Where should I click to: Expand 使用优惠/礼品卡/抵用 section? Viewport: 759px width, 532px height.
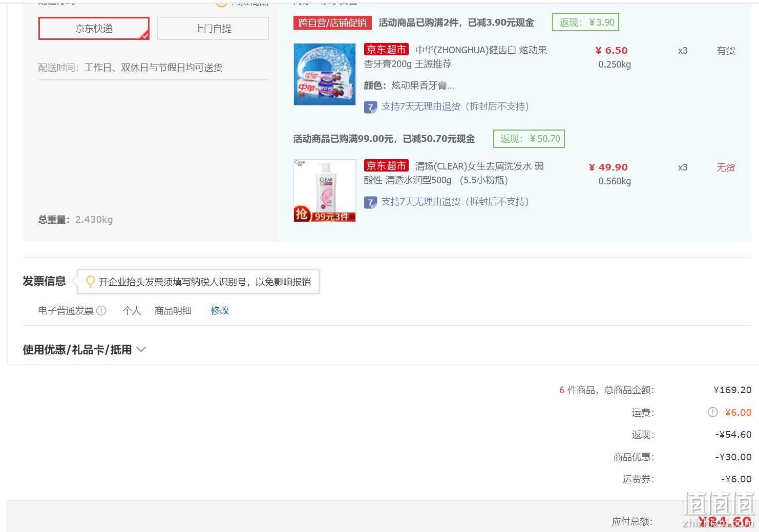pos(85,350)
